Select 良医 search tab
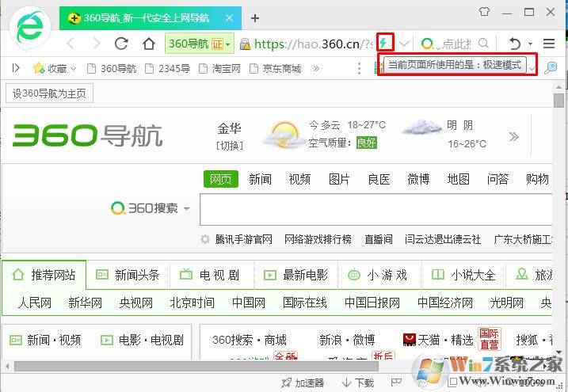 point(379,179)
